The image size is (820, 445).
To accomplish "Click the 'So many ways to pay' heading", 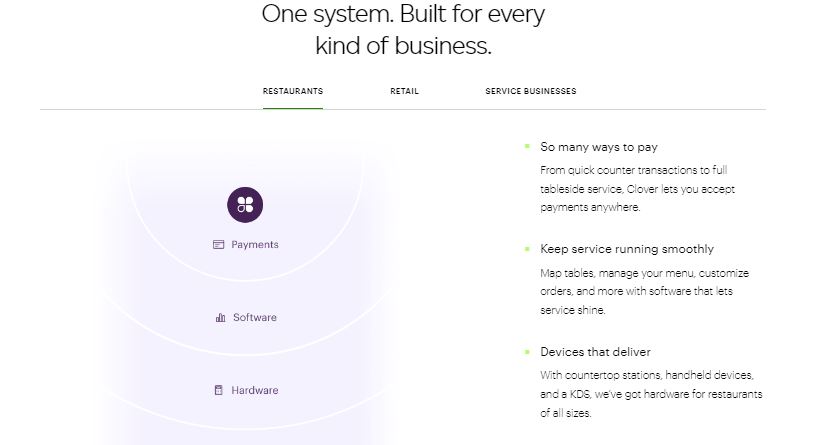I will pyautogui.click(x=599, y=147).
